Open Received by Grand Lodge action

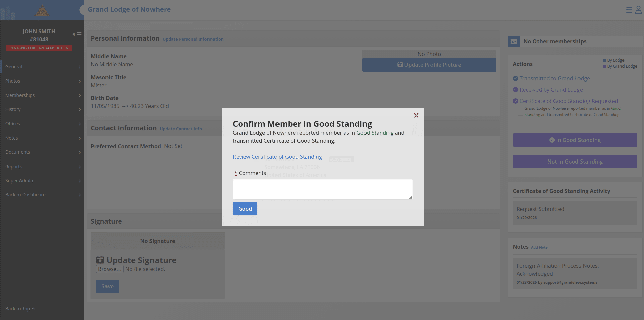pos(551,90)
